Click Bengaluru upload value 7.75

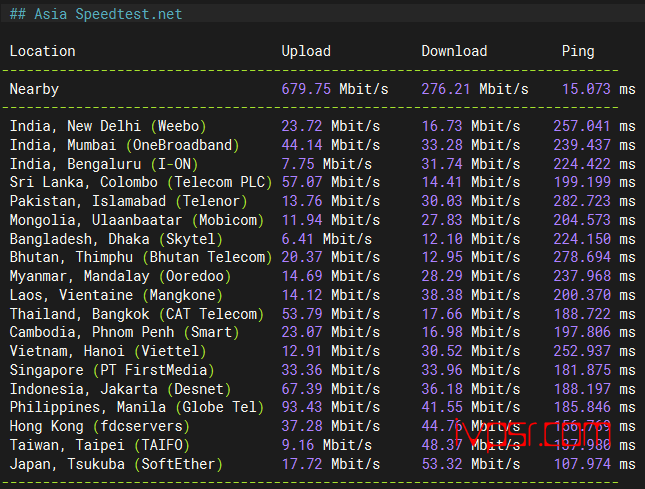pos(298,164)
